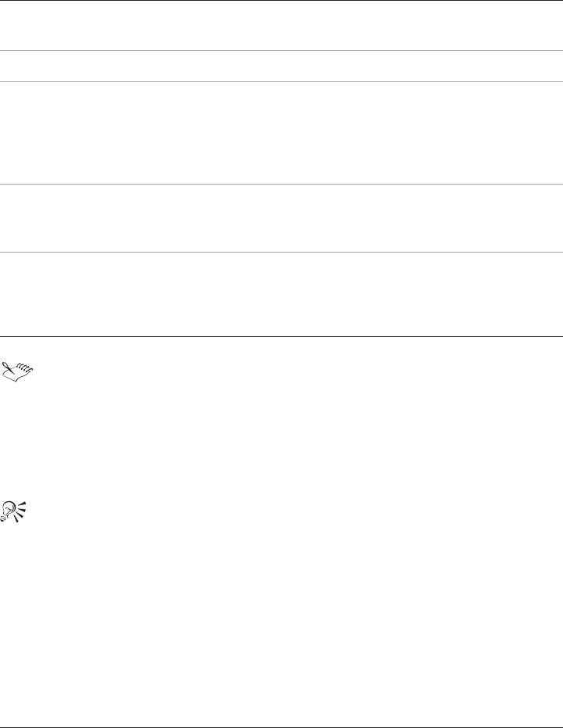Select the tall third table row
Image resolution: width=563 pixels, height=728 pixels.
(281, 133)
